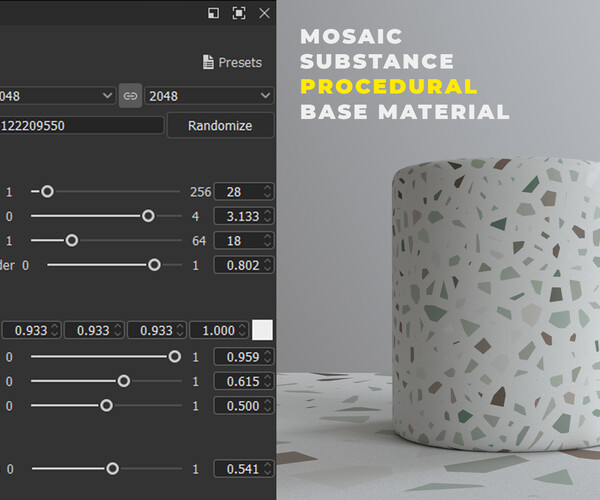Click the random seed field 122209550
The width and height of the screenshot is (600, 500).
pos(82,125)
